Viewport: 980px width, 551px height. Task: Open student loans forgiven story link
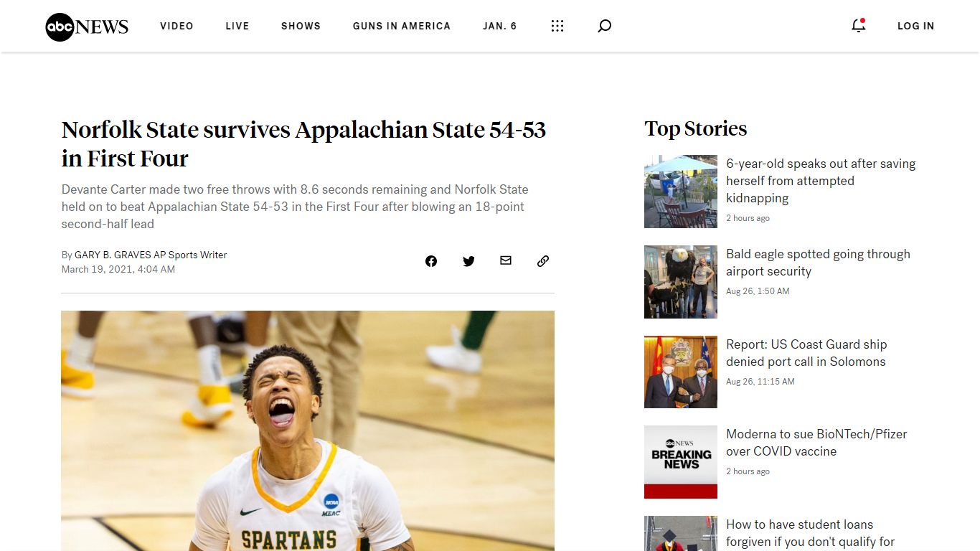click(x=811, y=533)
